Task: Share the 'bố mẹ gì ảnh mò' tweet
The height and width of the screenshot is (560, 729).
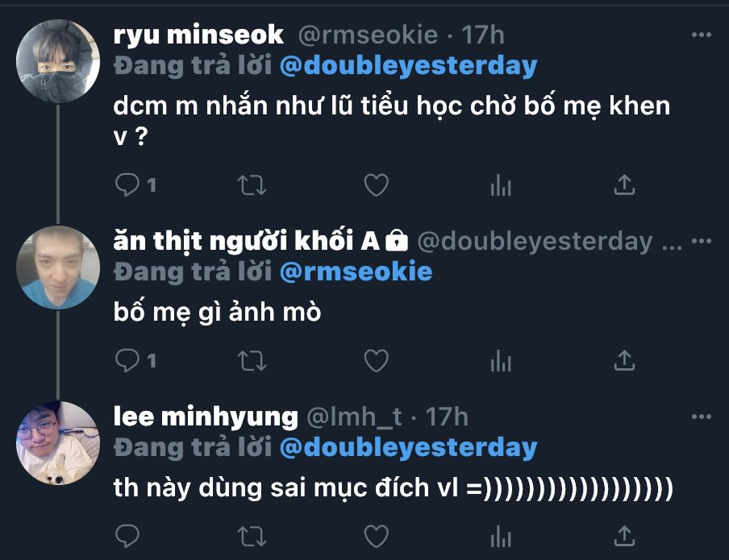Action: coord(623,360)
